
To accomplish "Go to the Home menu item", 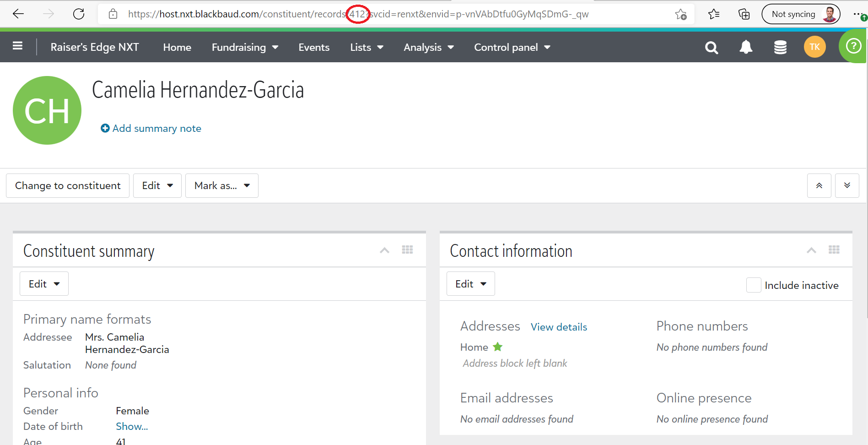I will (177, 47).
